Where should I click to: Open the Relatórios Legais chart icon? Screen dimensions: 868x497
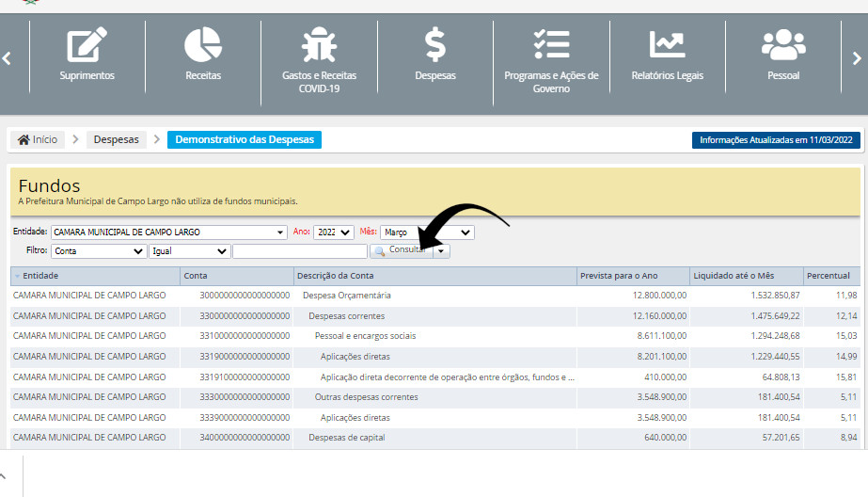667,45
